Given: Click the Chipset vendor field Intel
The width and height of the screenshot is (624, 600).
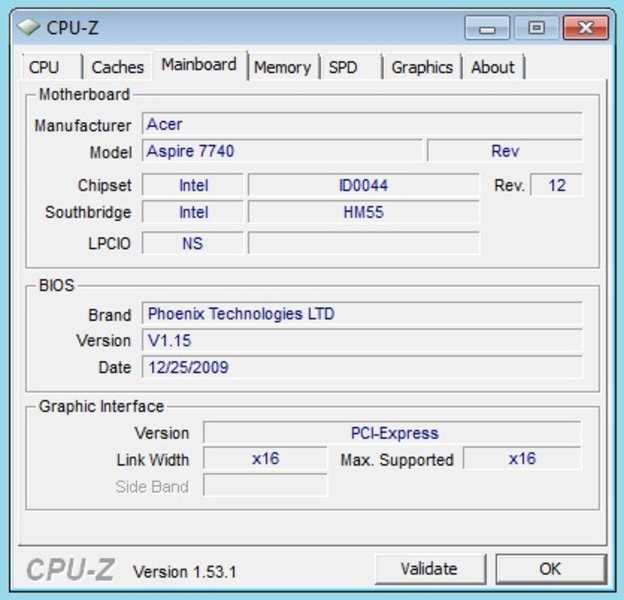Looking at the screenshot, I should tap(193, 185).
